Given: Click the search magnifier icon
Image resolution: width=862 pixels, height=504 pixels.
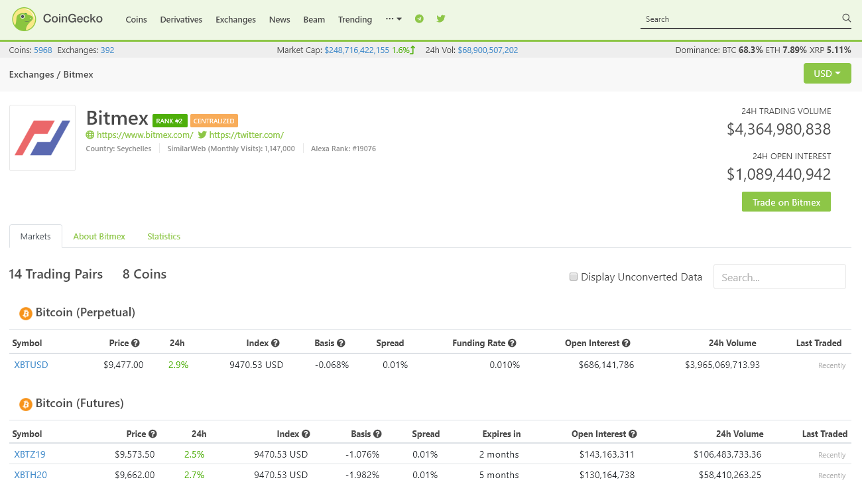Looking at the screenshot, I should click(x=846, y=19).
